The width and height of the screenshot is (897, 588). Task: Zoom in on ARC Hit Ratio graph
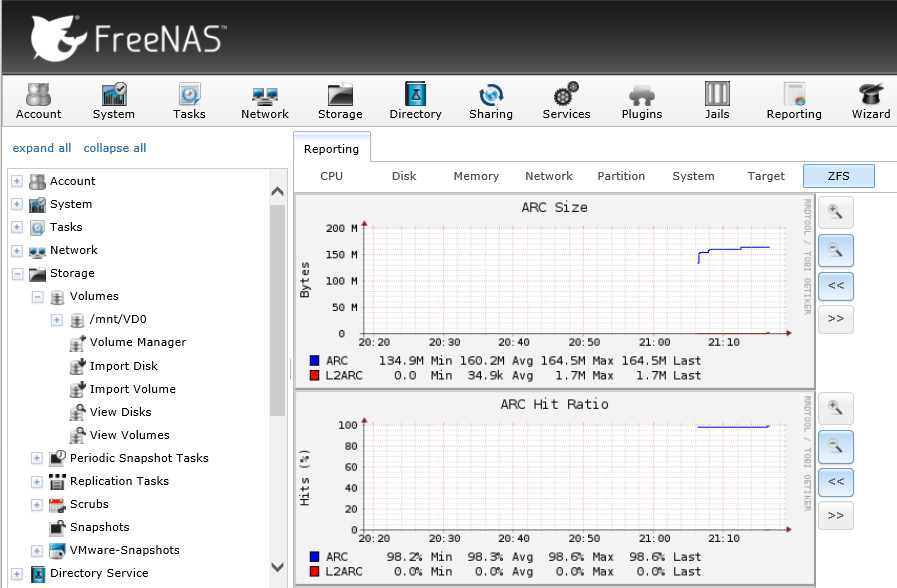tap(835, 408)
